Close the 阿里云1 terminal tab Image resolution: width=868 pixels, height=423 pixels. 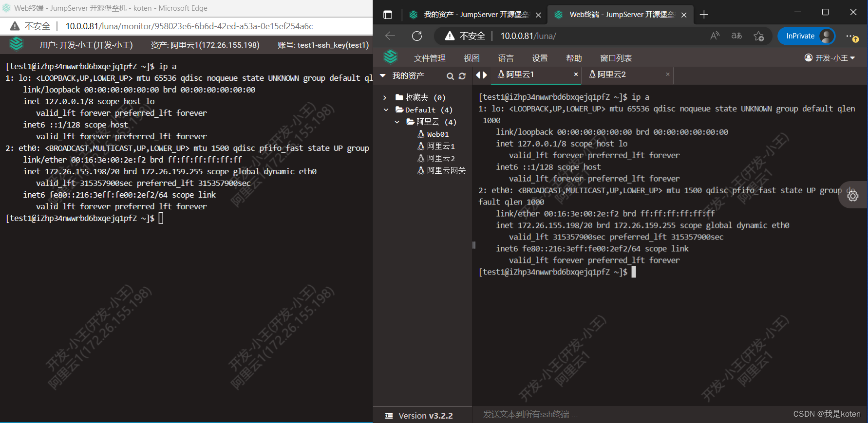(576, 74)
